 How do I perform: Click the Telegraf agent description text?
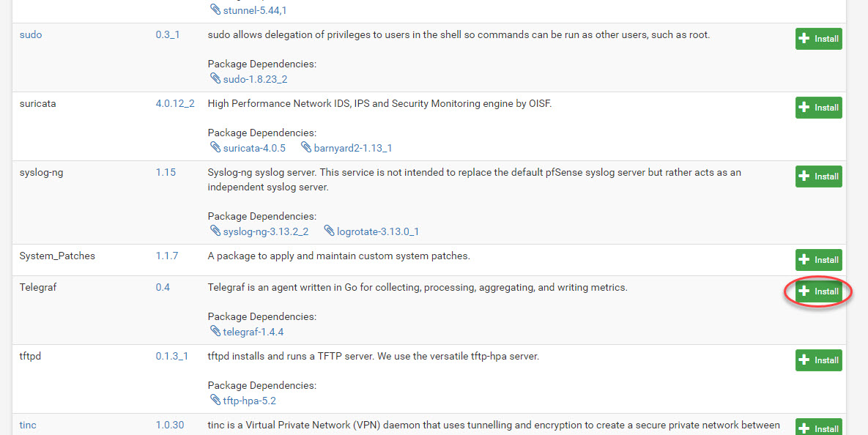[418, 288]
